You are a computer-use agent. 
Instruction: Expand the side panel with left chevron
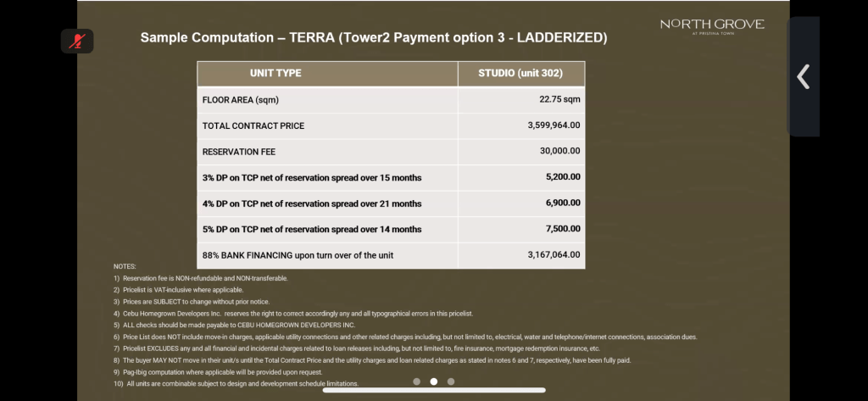804,77
